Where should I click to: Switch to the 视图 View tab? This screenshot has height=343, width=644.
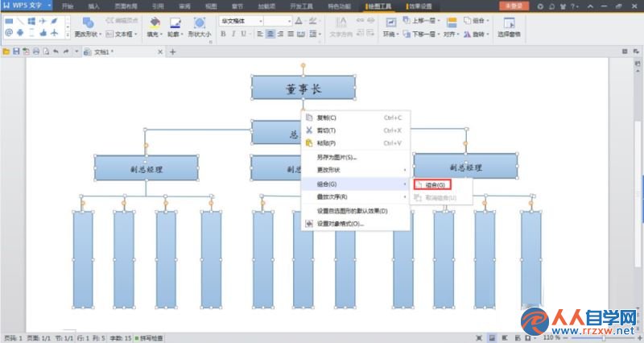[x=211, y=6]
